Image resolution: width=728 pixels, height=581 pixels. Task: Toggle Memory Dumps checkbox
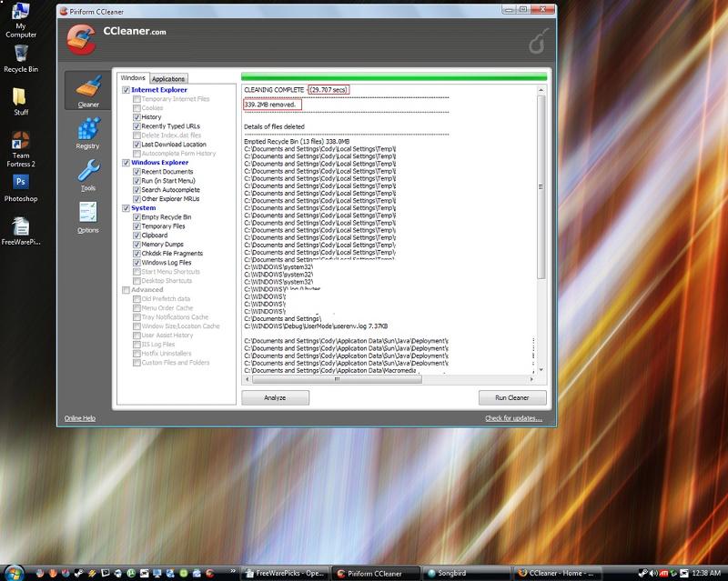(136, 244)
